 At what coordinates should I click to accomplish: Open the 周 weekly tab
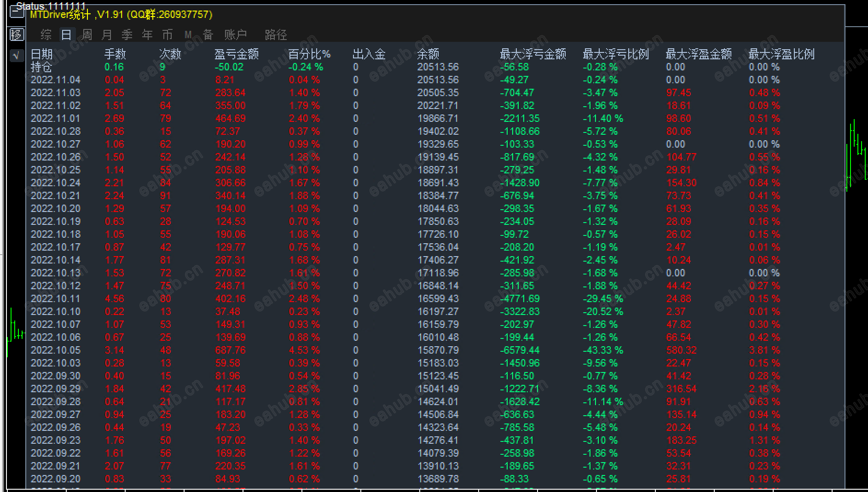87,34
